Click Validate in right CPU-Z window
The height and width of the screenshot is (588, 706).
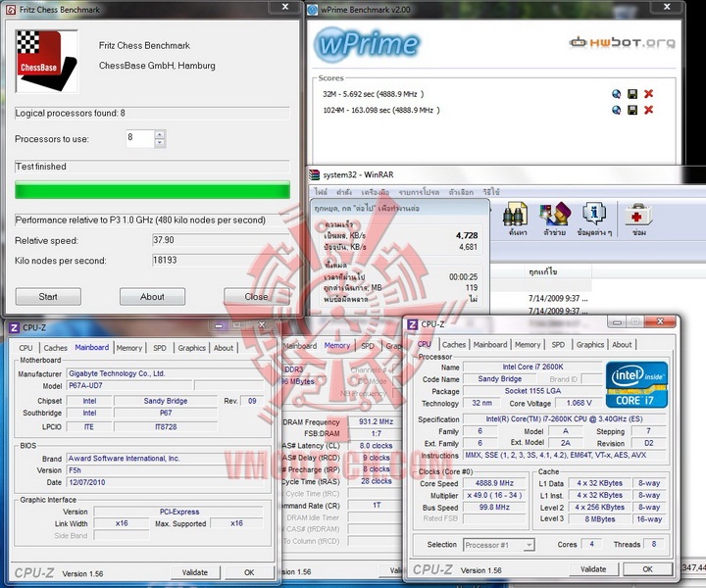coord(593,569)
